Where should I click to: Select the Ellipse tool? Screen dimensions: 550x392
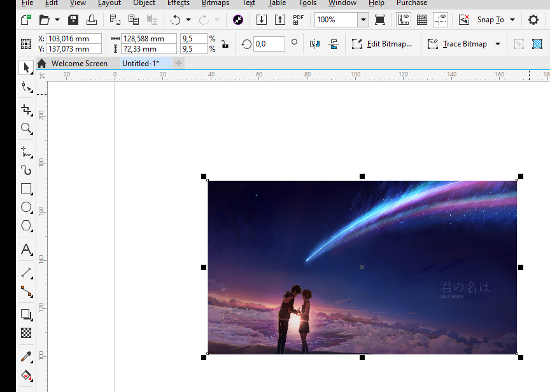(x=26, y=207)
